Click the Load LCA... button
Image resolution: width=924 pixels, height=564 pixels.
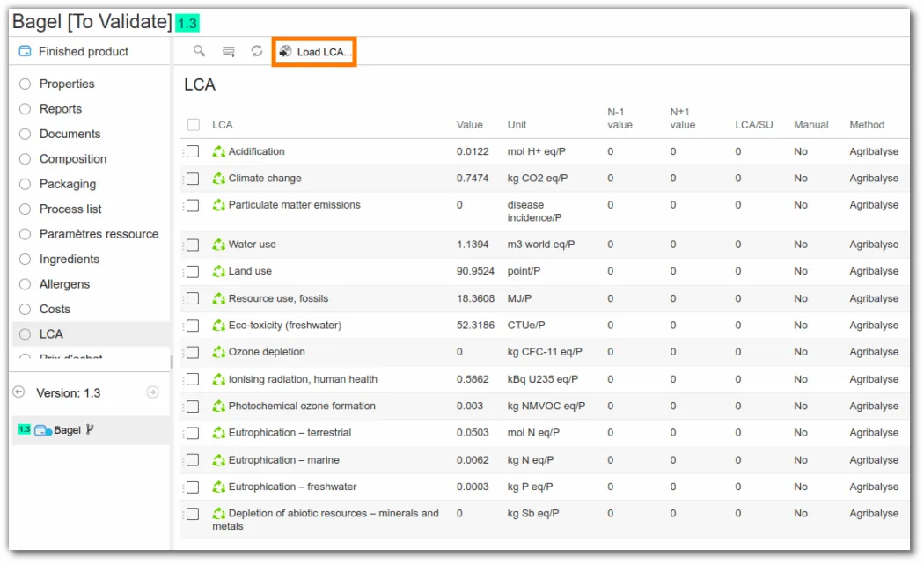point(315,52)
